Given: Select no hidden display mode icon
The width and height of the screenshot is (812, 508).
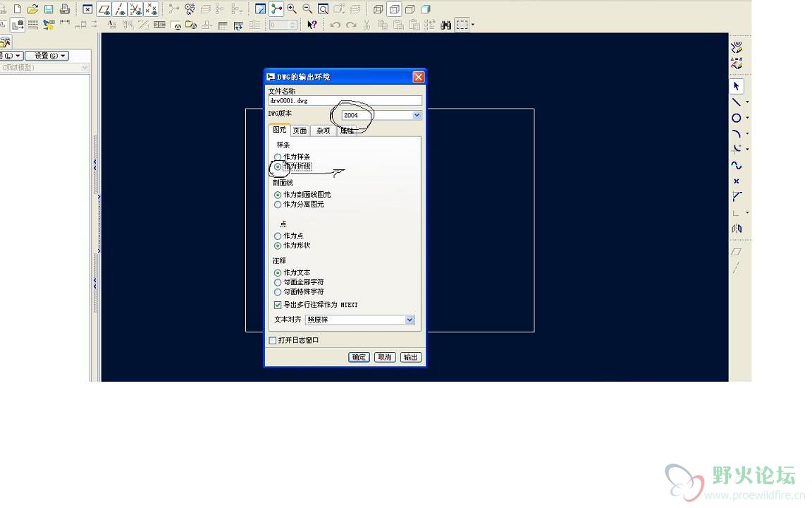Looking at the screenshot, I should [410, 8].
